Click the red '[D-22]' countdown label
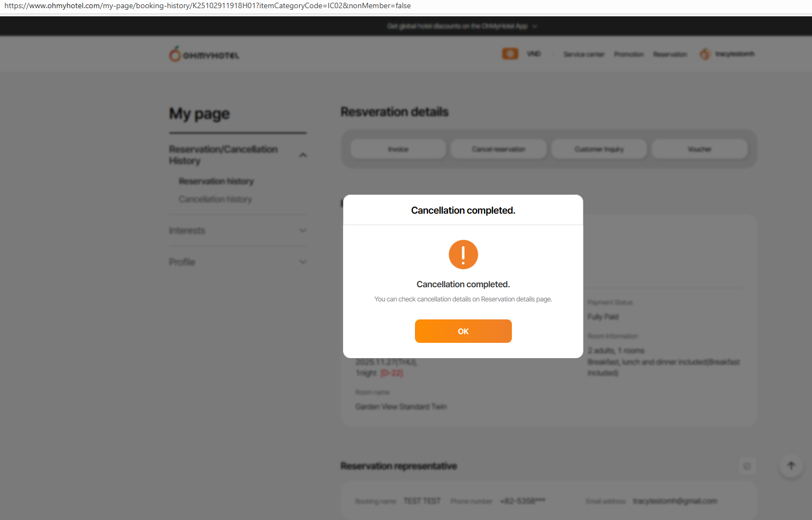The height and width of the screenshot is (520, 812). (392, 373)
